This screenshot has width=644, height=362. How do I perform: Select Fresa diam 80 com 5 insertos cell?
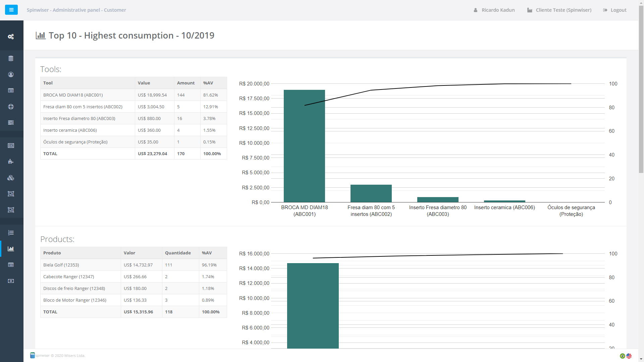[x=88, y=107]
